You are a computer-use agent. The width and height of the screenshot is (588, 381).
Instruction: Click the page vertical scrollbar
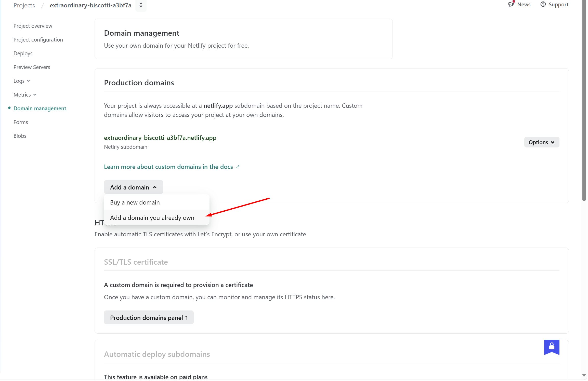[584, 102]
